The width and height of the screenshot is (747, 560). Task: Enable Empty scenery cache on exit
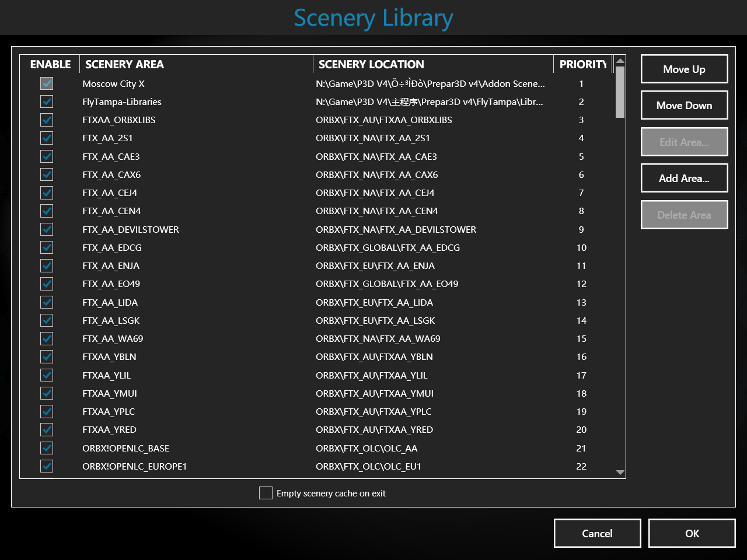pos(266,493)
